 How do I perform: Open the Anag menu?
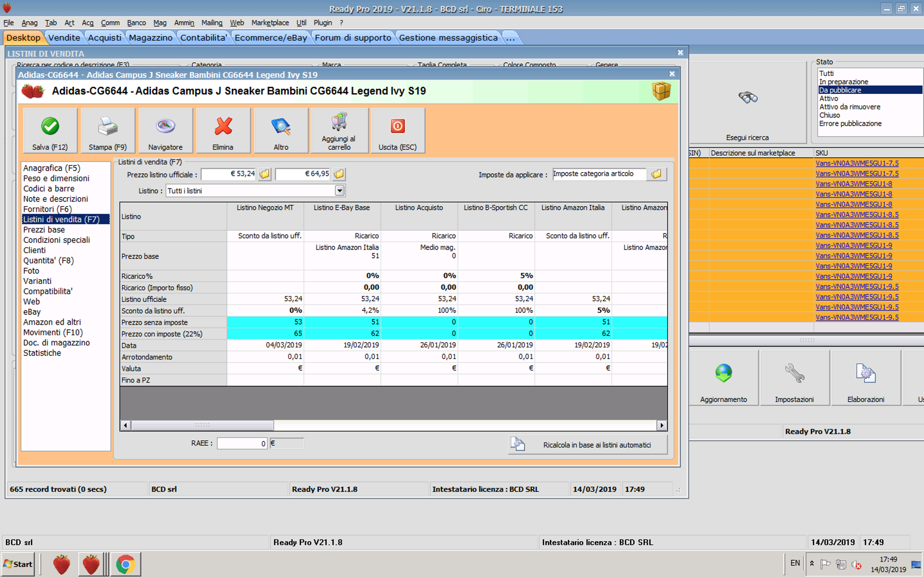point(30,23)
